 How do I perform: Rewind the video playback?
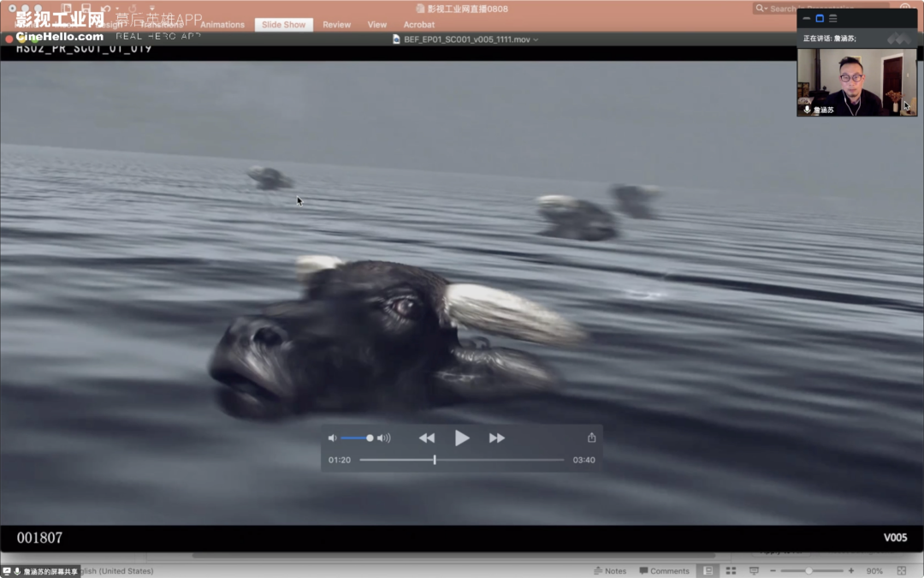[427, 438]
